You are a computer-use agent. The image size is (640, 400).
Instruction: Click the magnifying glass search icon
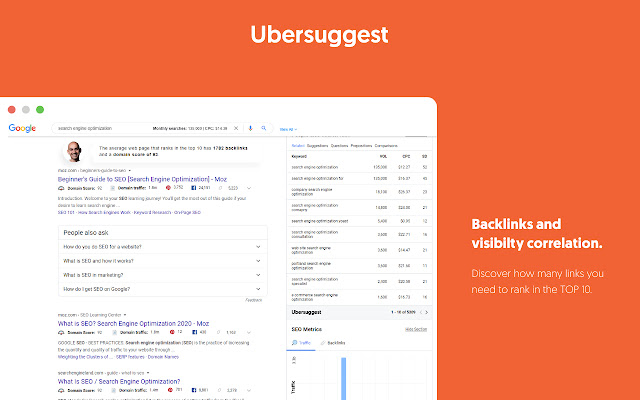pyautogui.click(x=264, y=128)
